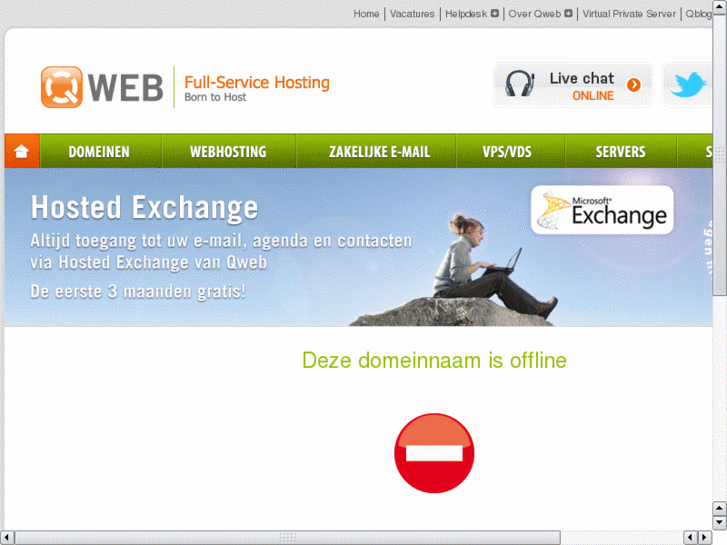Screen dimensions: 727x545
Task: Click the 'Born to Host' tagline
Action: pos(215,97)
